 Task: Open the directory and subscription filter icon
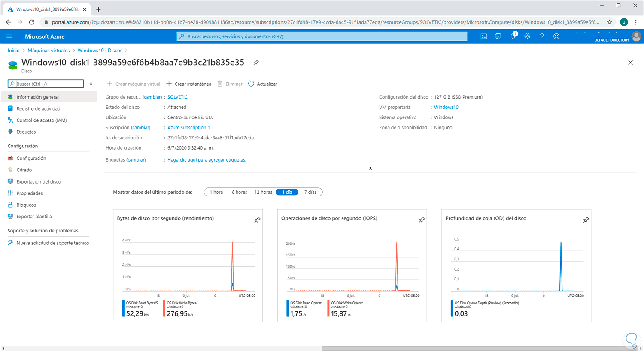(498, 36)
